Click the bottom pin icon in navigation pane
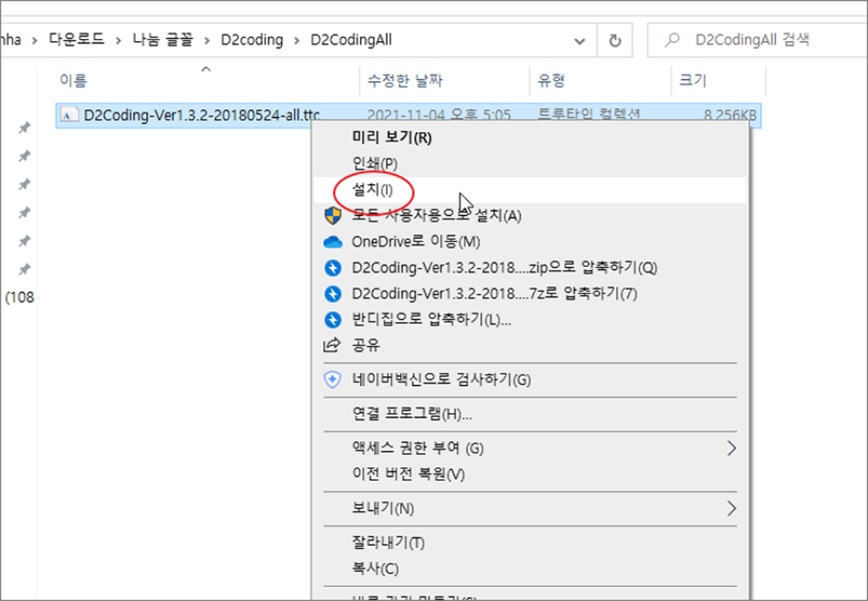Image resolution: width=868 pixels, height=601 pixels. 24,269
